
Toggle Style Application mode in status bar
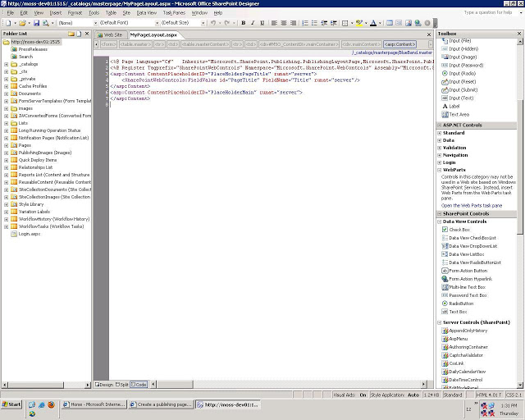click(395, 395)
